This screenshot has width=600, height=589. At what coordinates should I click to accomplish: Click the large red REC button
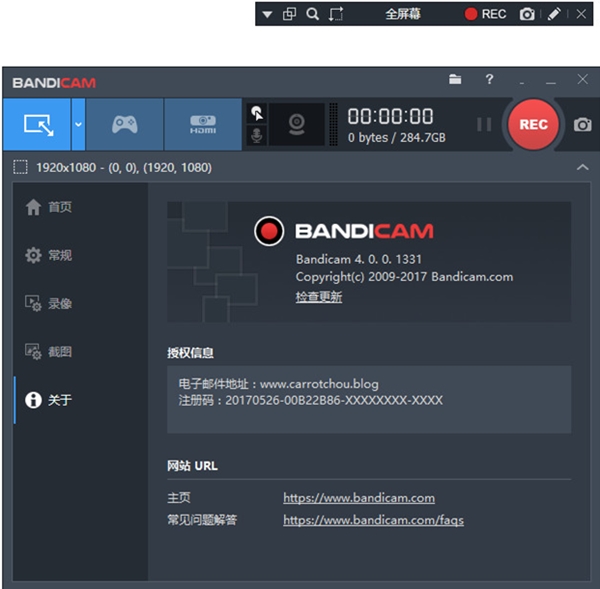533,124
